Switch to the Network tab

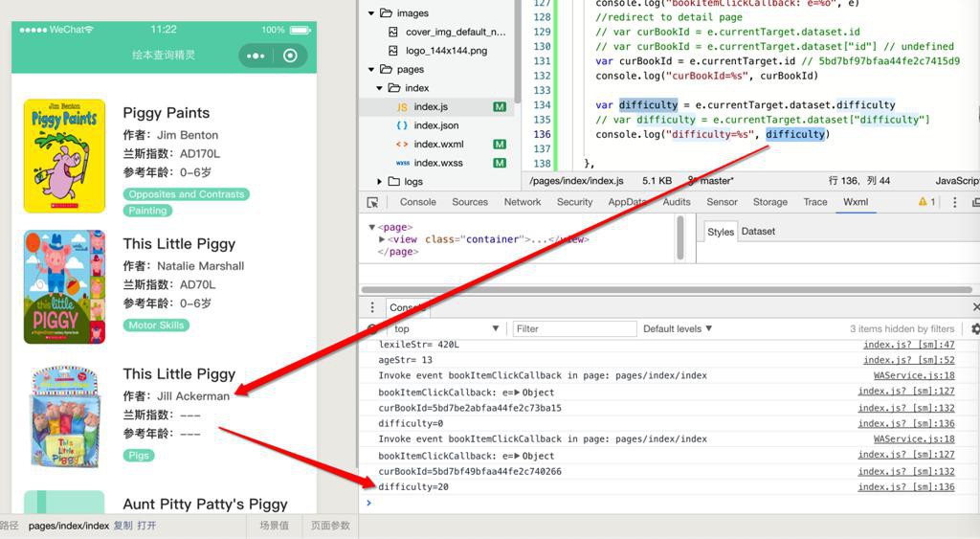[x=523, y=202]
